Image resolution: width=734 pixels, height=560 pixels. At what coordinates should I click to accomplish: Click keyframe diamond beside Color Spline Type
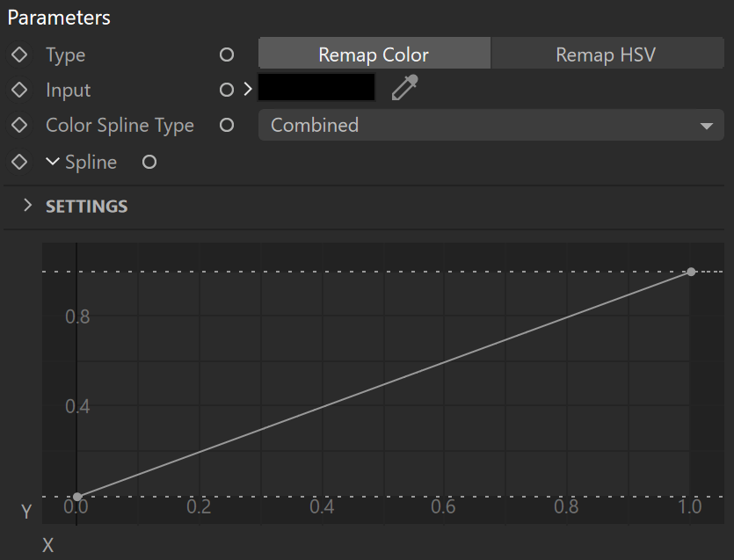click(x=19, y=125)
